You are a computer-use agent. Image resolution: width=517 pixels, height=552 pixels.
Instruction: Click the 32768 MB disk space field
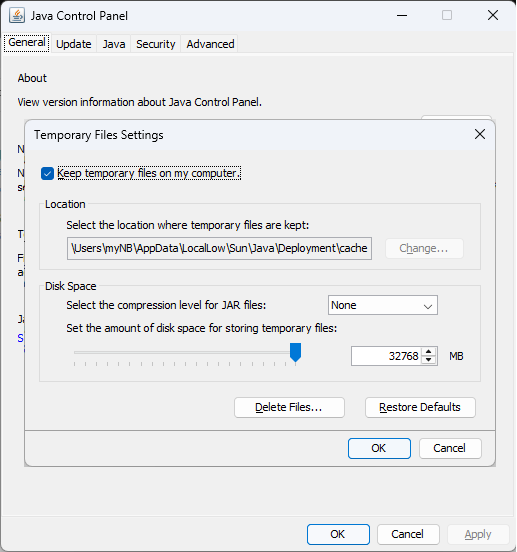(387, 356)
